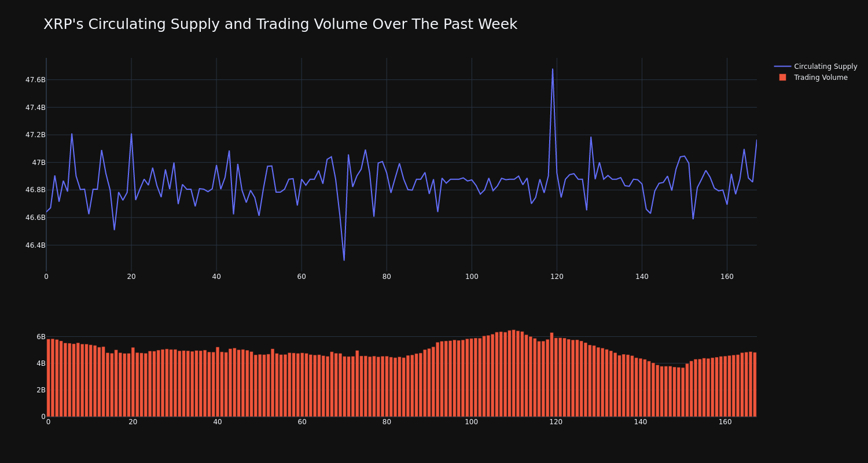Click the chart title about XRP's supply

(280, 24)
